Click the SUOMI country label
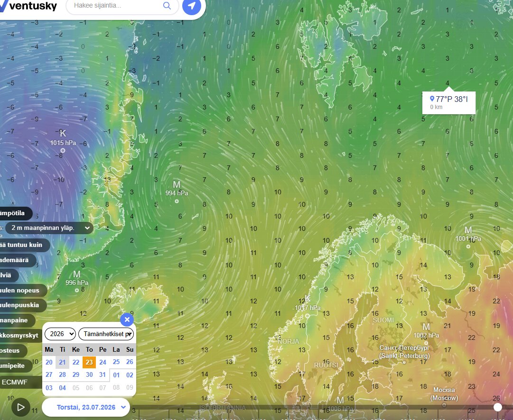This screenshot has height=420, width=513. click(383, 320)
